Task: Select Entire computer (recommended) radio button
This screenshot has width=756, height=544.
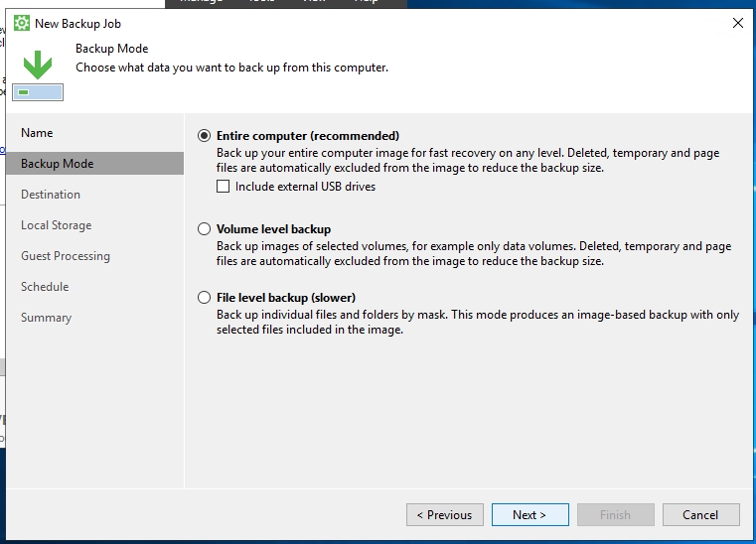Action: point(204,136)
